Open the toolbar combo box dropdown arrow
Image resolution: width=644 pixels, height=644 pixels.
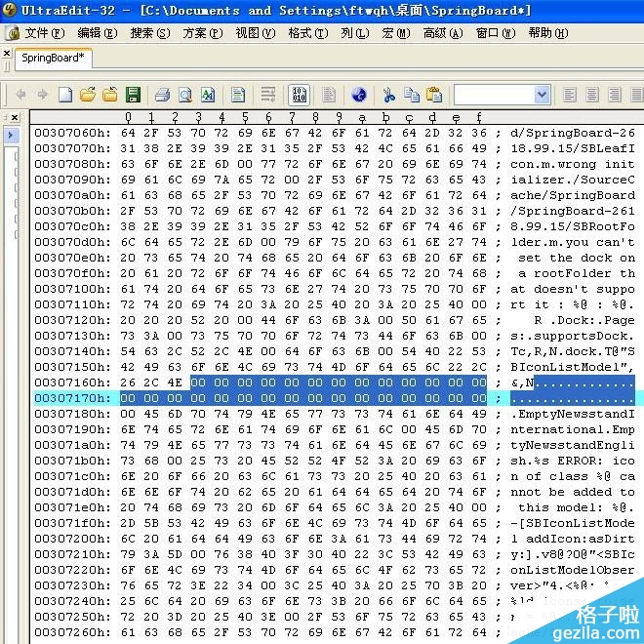coord(543,95)
